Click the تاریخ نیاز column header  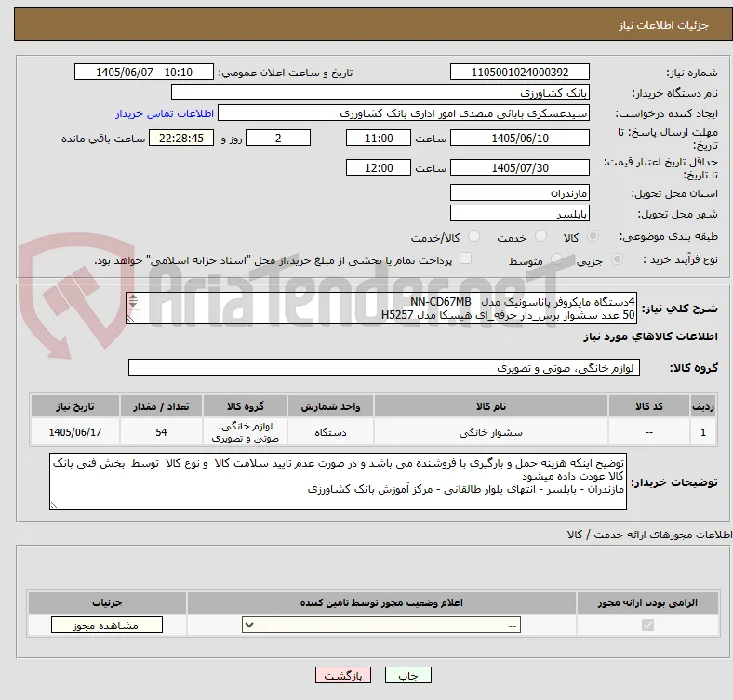75,406
